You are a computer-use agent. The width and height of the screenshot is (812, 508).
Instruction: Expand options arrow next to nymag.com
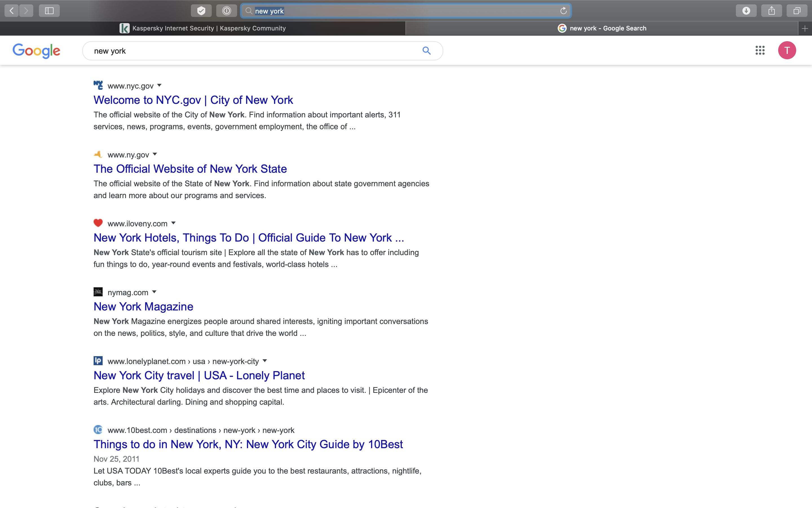point(154,292)
